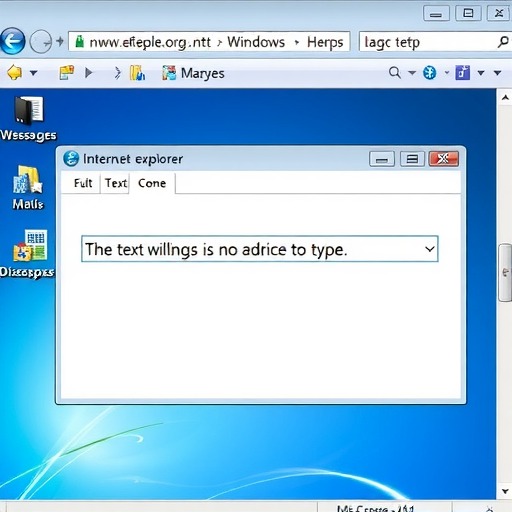The width and height of the screenshot is (512, 512).
Task: Switch to the Fult tab
Action: tap(83, 183)
